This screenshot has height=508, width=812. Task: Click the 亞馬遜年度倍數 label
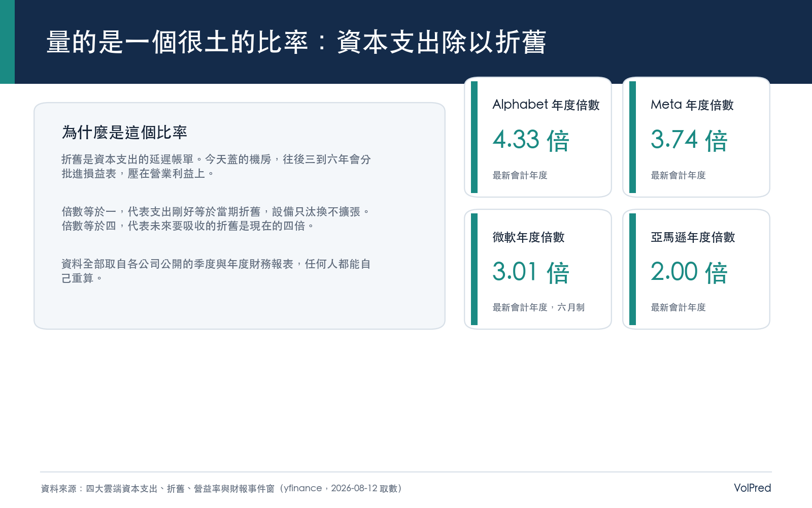[x=693, y=237]
